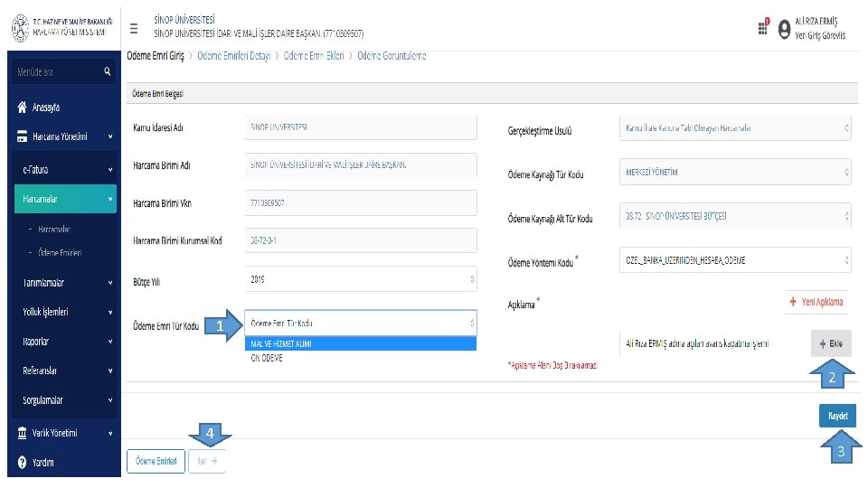Click the SİNOP ÜNİVERSİTESİ header title
868x488 pixels.
tap(184, 19)
